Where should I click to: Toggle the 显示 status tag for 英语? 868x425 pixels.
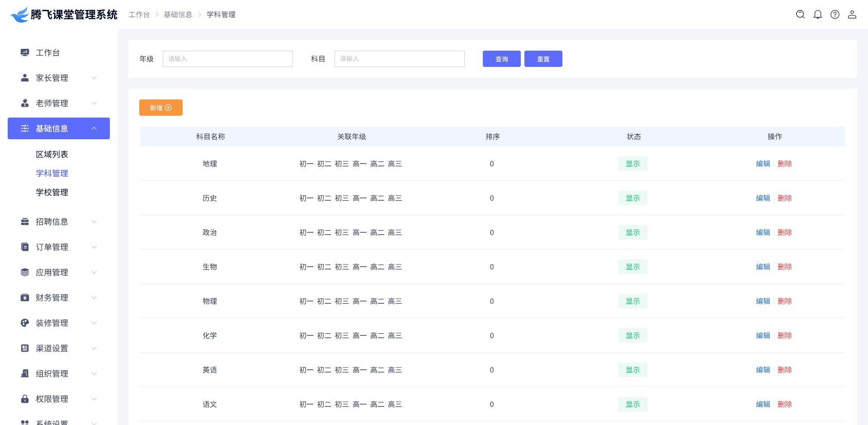[632, 370]
